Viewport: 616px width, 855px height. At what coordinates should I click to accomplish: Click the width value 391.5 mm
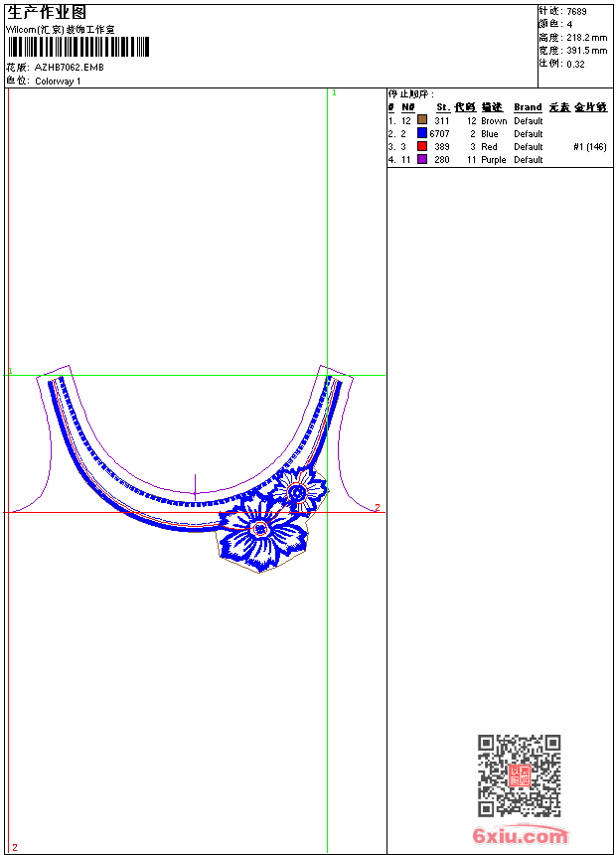coord(586,51)
